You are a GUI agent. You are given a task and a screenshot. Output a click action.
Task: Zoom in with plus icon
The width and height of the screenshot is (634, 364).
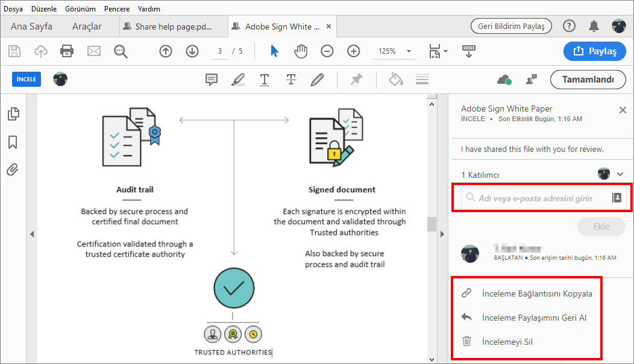click(354, 51)
